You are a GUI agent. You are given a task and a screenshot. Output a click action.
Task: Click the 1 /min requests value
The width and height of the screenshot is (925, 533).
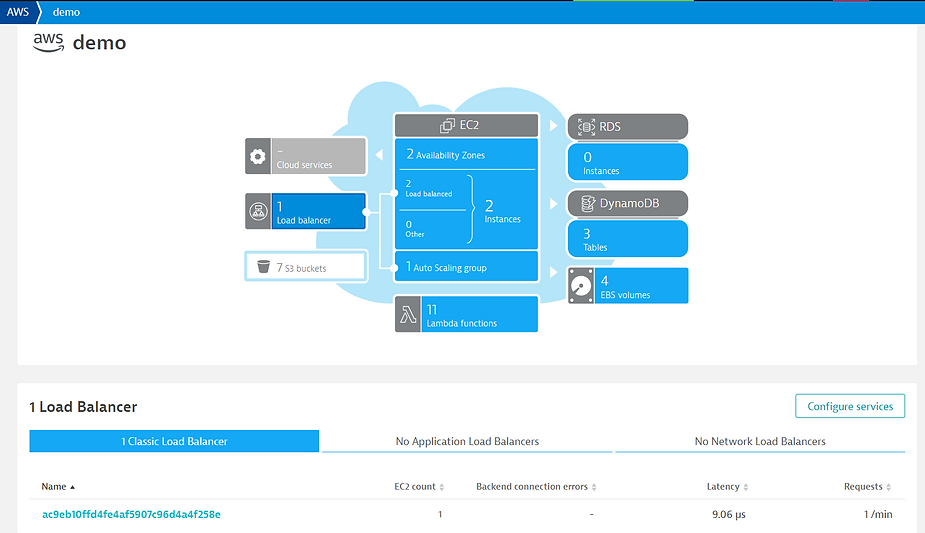click(878, 514)
